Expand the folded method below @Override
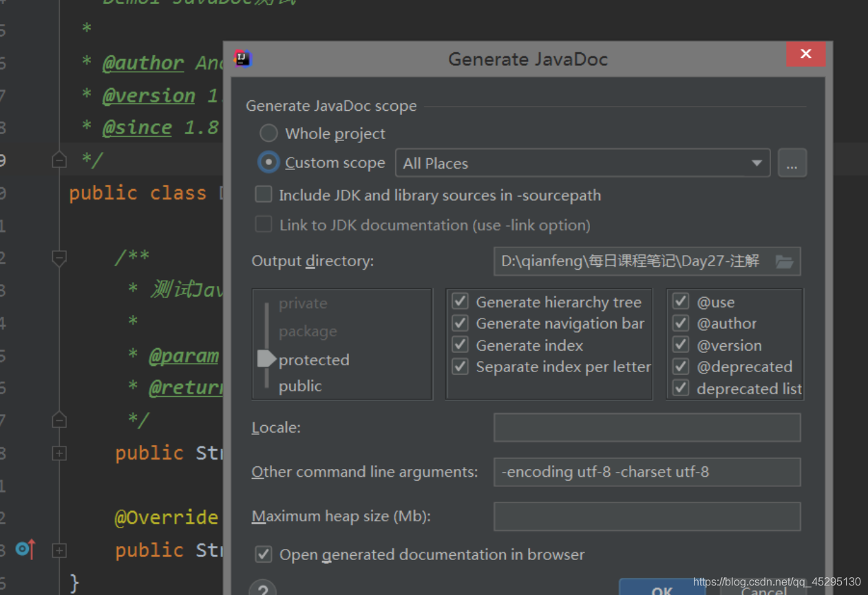This screenshot has width=868, height=595. coord(59,550)
